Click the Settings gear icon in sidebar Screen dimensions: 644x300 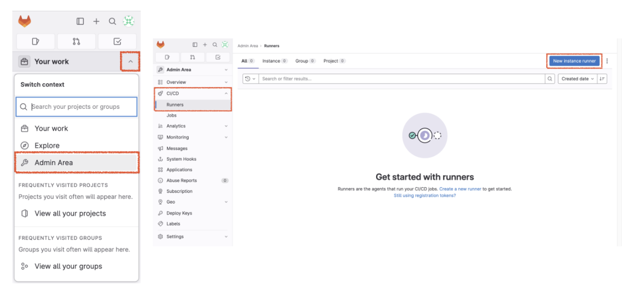161,237
